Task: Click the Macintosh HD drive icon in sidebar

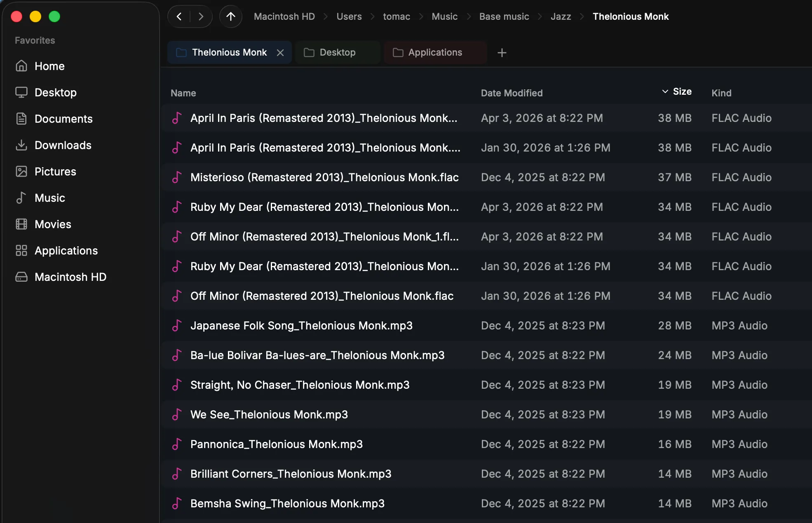Action: (x=21, y=277)
